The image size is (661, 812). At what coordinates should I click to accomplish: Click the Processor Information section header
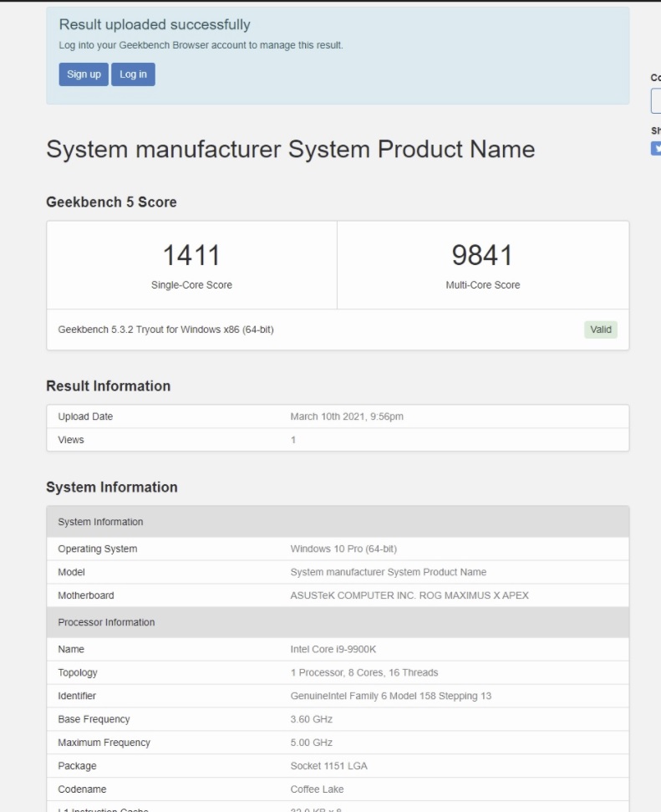(x=106, y=622)
